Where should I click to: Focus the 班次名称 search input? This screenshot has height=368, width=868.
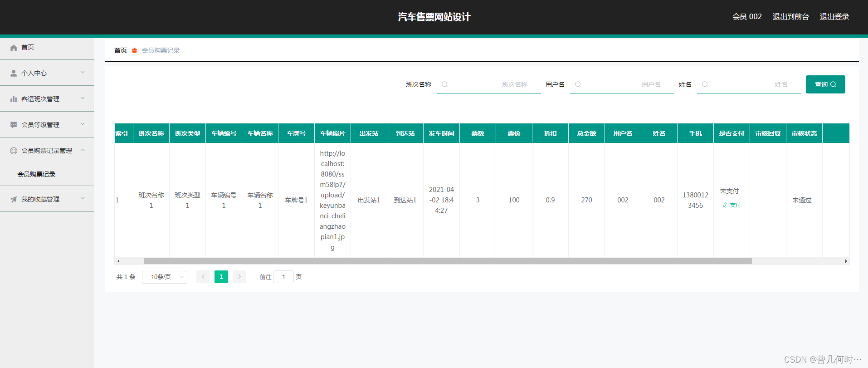point(489,84)
